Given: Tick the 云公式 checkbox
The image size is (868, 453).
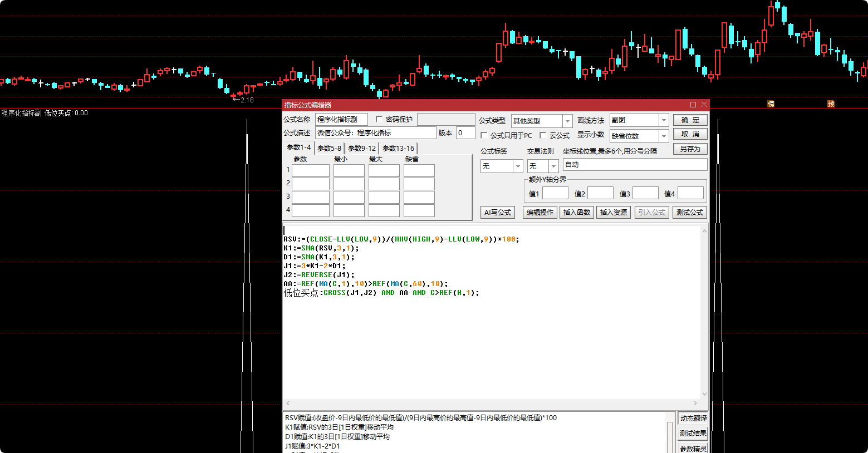Looking at the screenshot, I should (543, 135).
